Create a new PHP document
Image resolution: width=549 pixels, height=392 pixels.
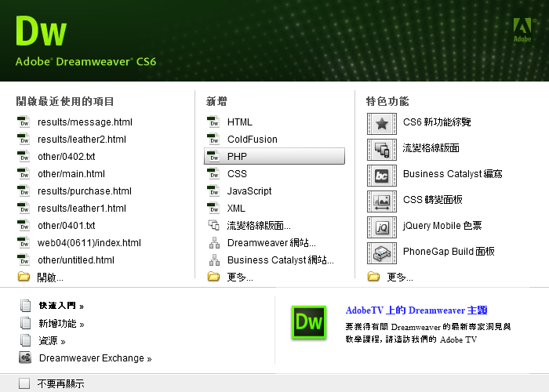[x=237, y=157]
